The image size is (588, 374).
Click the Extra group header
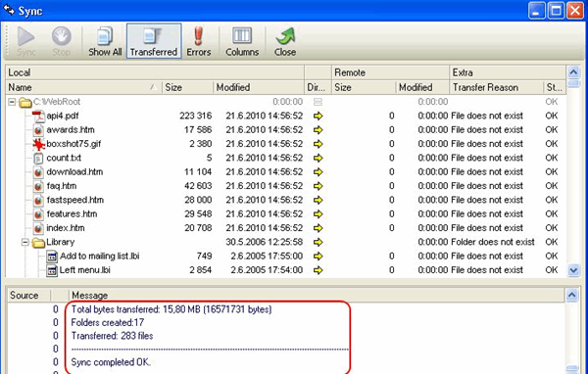point(508,72)
